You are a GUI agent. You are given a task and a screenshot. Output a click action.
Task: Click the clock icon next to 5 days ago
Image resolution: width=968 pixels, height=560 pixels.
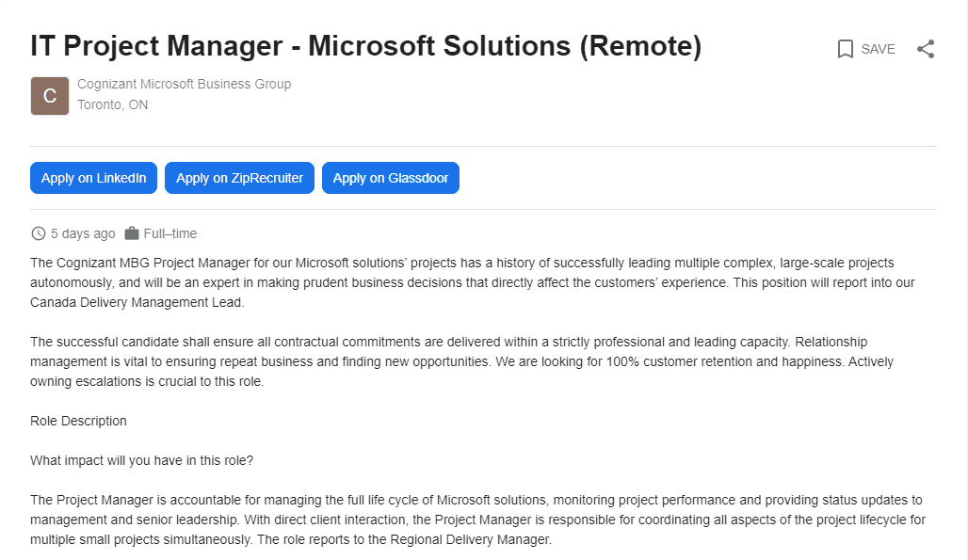point(39,233)
